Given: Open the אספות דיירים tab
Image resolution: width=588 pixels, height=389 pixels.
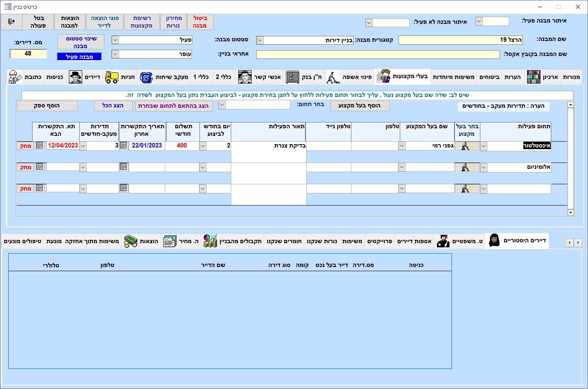Looking at the screenshot, I should (414, 241).
